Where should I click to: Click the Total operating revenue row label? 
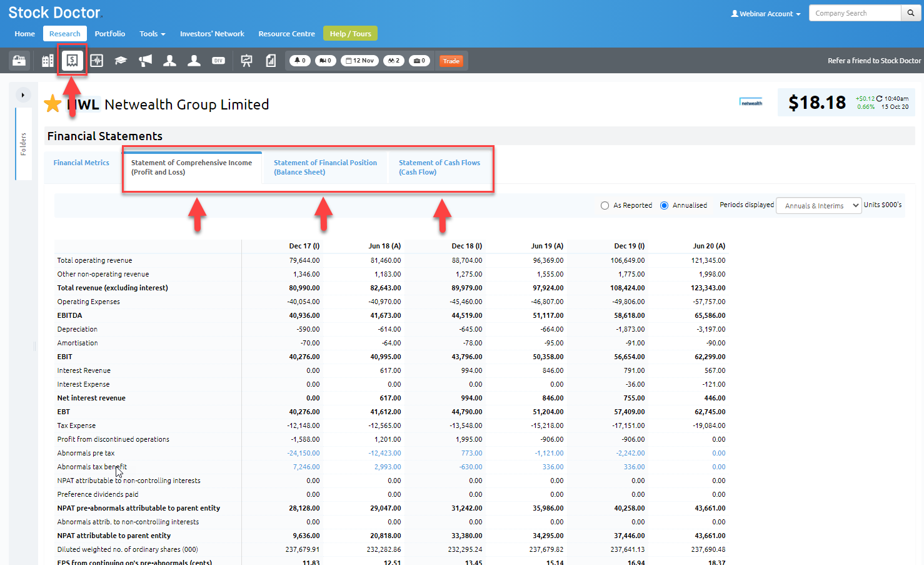(x=94, y=260)
